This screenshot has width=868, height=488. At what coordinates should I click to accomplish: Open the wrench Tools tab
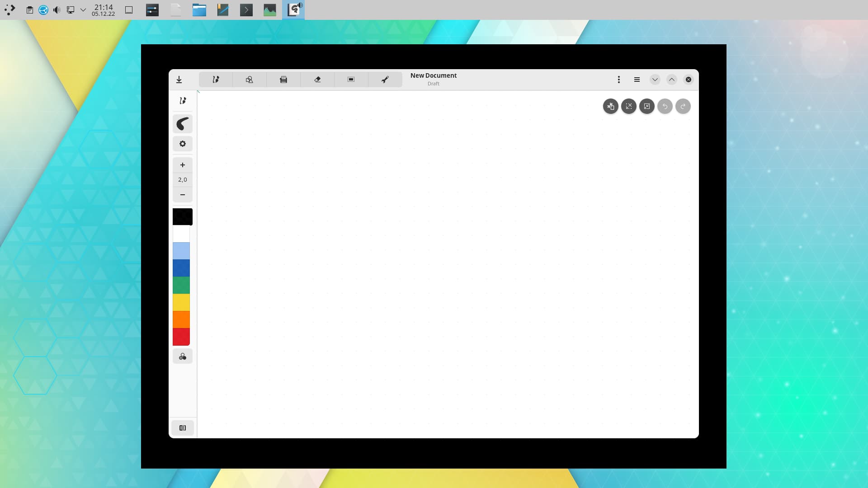coord(385,80)
